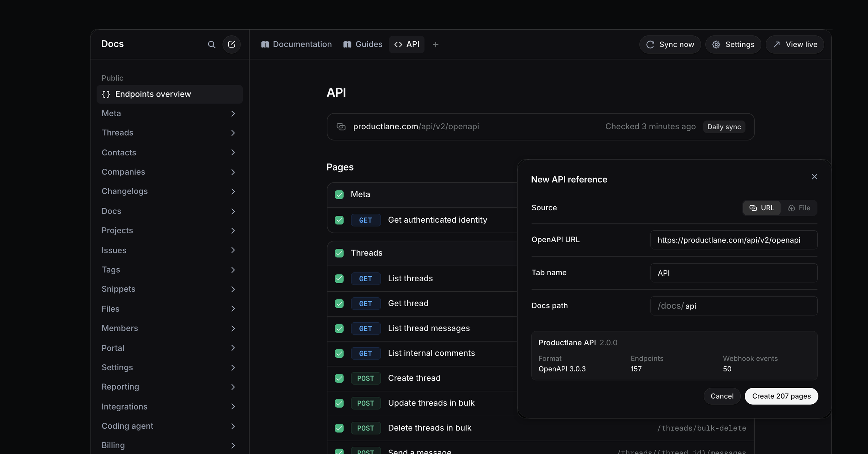Click the link icon beside productlane.com URL
This screenshot has height=454, width=868.
(x=341, y=127)
